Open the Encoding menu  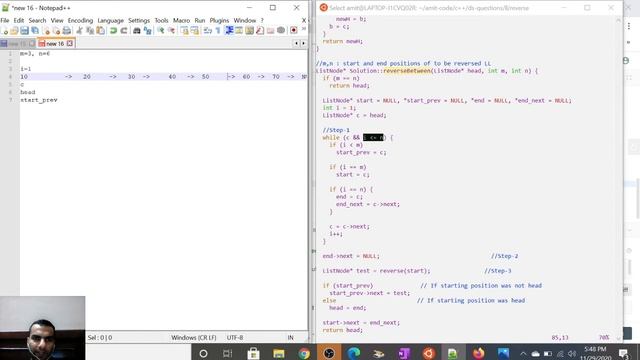pos(80,20)
